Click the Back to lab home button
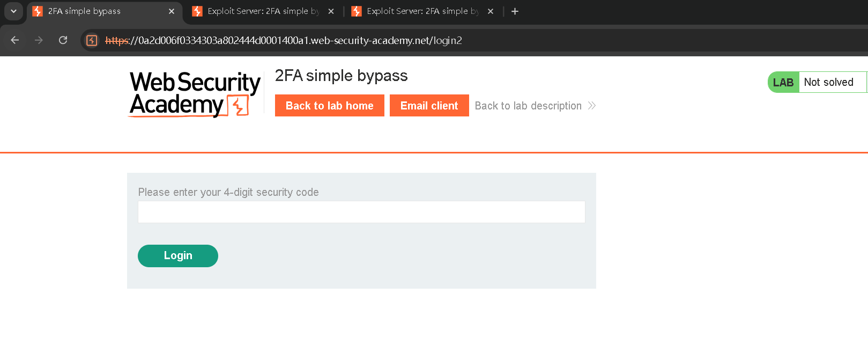The image size is (868, 352). click(x=329, y=106)
